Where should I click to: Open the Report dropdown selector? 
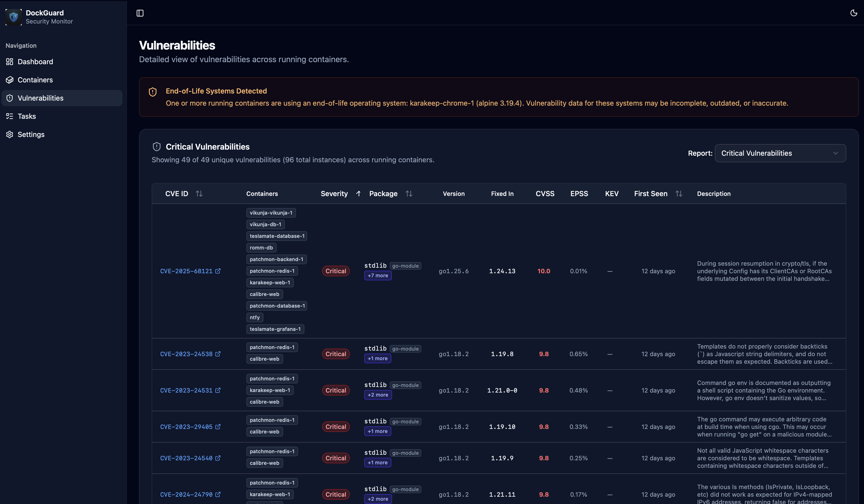tap(780, 153)
